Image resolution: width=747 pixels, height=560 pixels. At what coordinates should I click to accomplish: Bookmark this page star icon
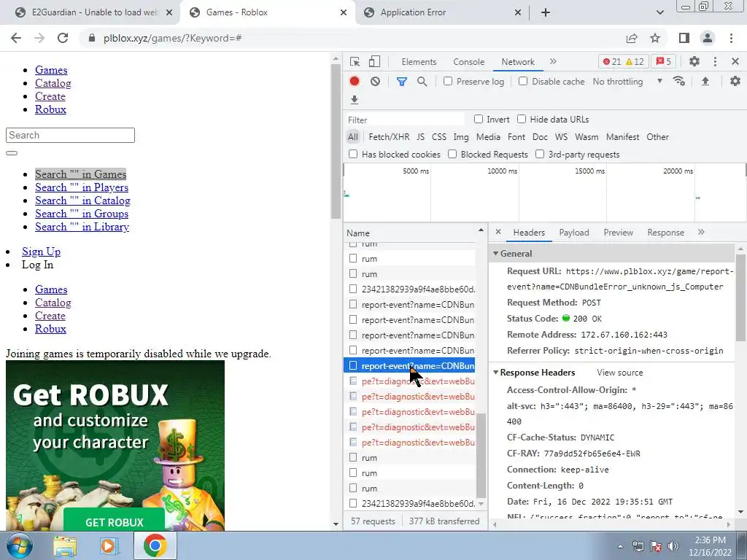pos(655,38)
